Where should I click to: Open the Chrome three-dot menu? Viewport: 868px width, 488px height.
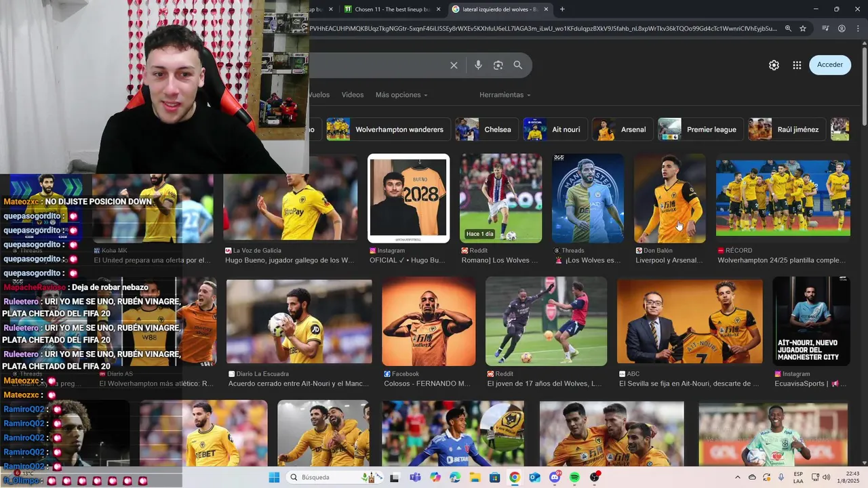coord(857,28)
